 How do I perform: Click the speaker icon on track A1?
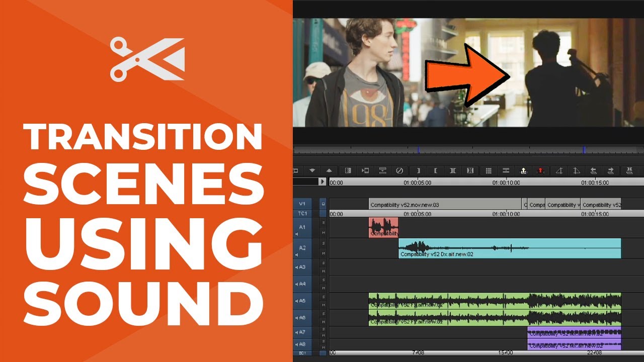point(296,234)
